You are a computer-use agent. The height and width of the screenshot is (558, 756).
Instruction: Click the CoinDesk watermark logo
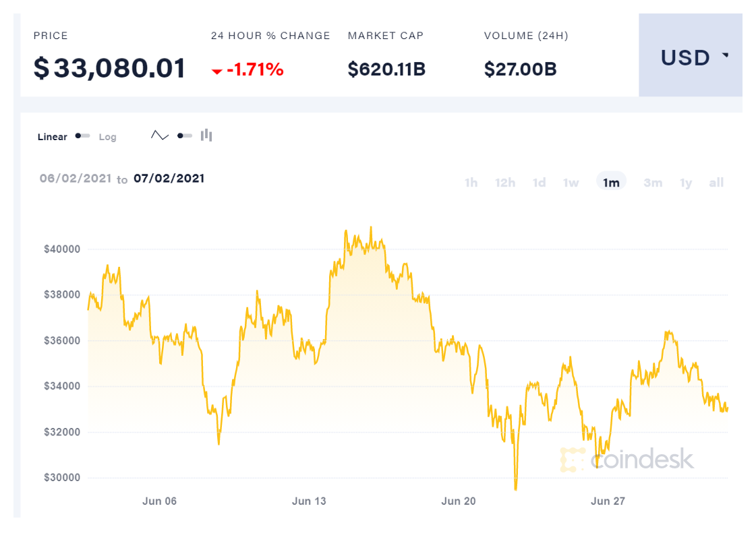(x=627, y=460)
